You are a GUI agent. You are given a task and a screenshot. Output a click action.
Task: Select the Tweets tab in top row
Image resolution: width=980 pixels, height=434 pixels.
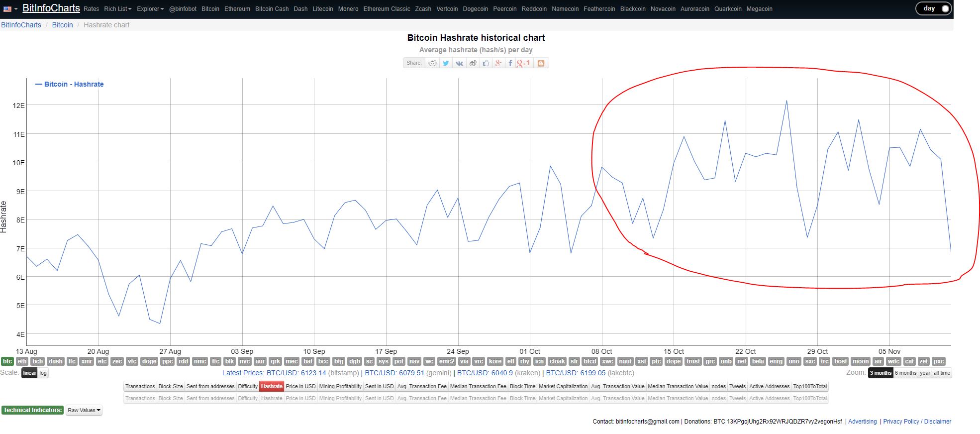click(738, 386)
